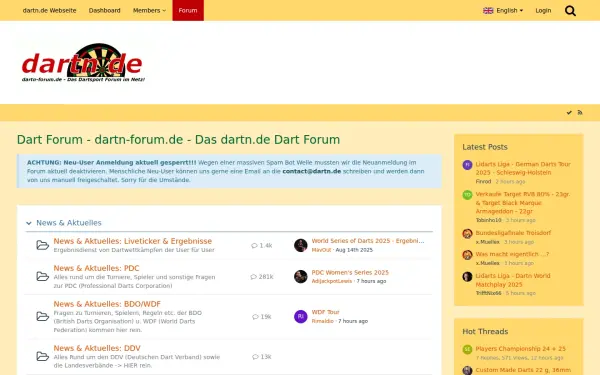This screenshot has height=375, width=600.
Task: Click Finrod username in Latest Posts
Action: (x=483, y=181)
